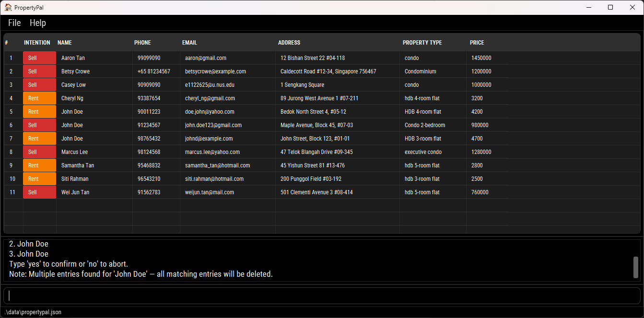Click the INTENTION column header
Viewport: 644px width, 318px height.
[x=37, y=43]
